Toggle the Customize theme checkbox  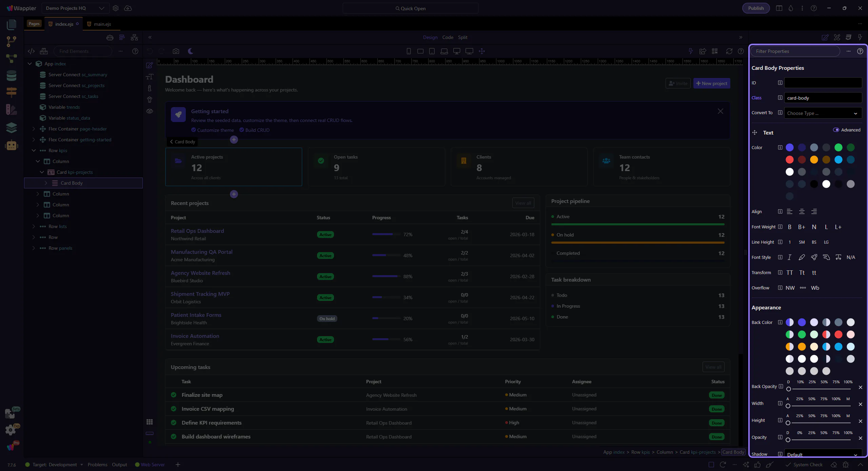[x=194, y=130]
